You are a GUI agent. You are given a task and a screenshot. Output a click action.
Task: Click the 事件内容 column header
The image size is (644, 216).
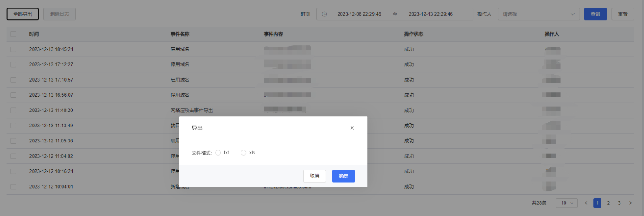click(273, 34)
